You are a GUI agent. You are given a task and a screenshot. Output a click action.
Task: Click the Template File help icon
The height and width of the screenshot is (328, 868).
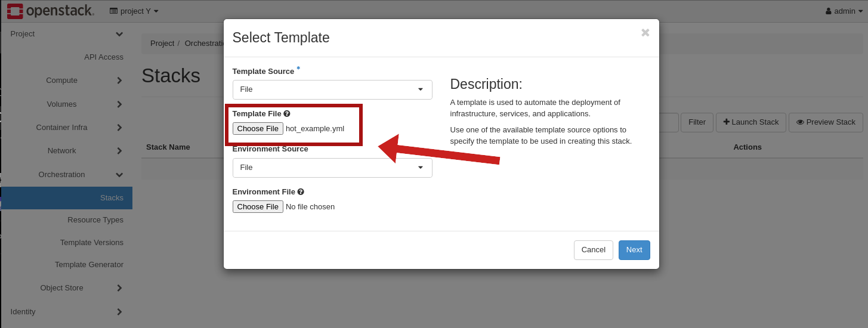pos(287,113)
